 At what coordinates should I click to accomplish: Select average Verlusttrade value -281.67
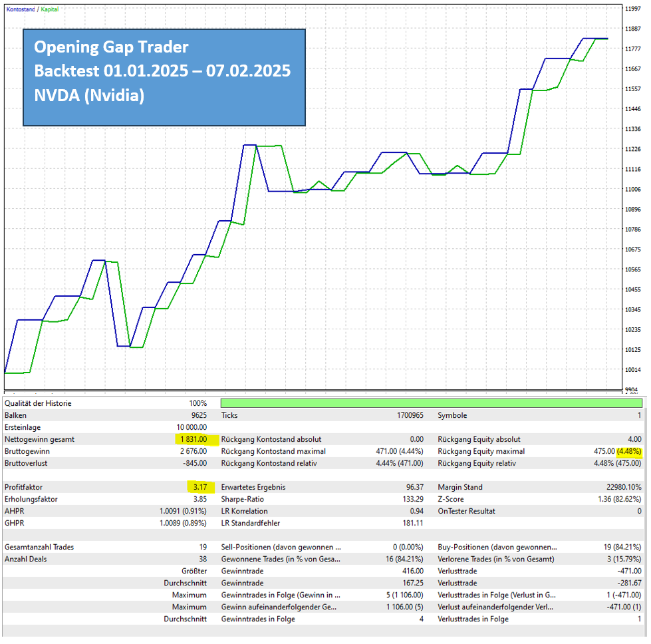point(630,583)
